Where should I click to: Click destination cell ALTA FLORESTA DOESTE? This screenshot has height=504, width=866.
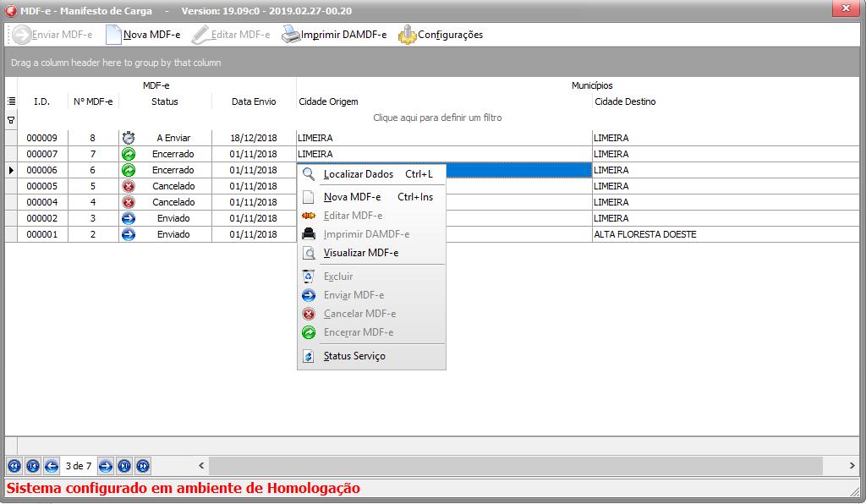click(x=726, y=234)
